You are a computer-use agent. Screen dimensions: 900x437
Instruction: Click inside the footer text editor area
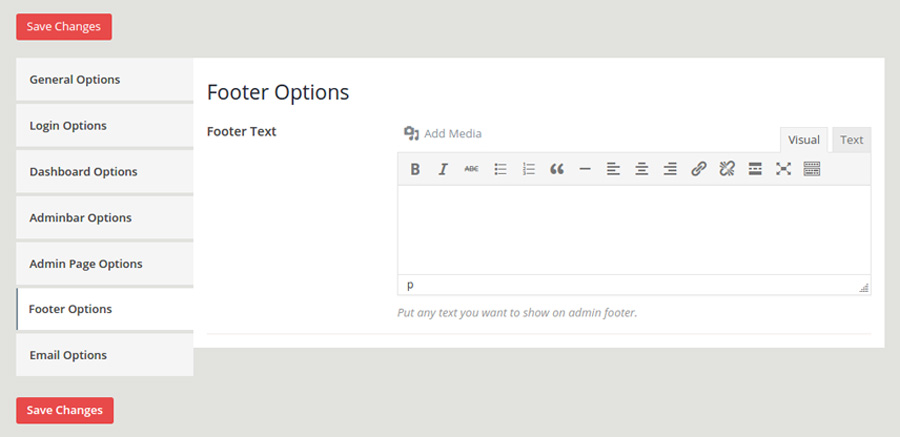(633, 229)
